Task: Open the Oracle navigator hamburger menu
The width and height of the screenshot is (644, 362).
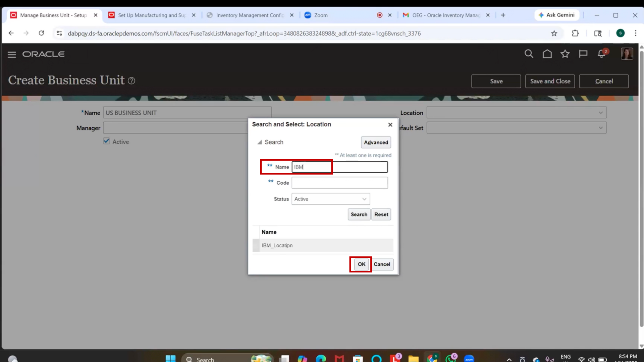Action: [12, 54]
